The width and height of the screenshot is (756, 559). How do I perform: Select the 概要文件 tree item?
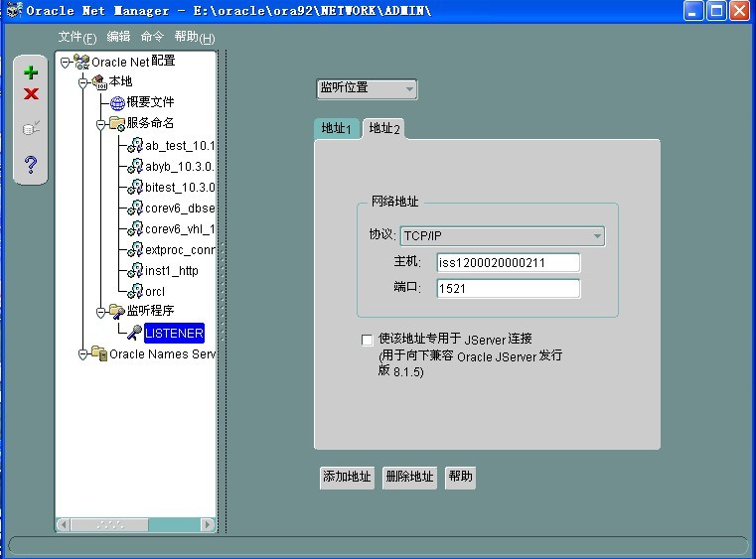click(x=150, y=102)
